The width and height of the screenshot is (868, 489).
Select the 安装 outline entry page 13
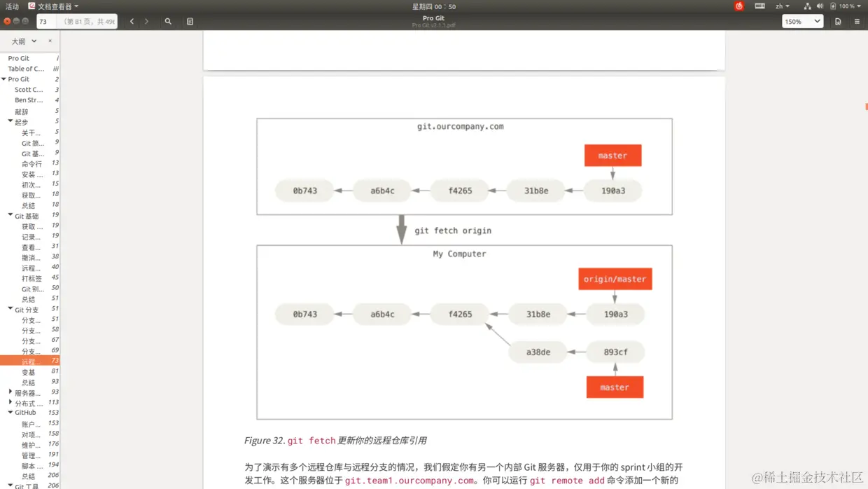point(30,174)
